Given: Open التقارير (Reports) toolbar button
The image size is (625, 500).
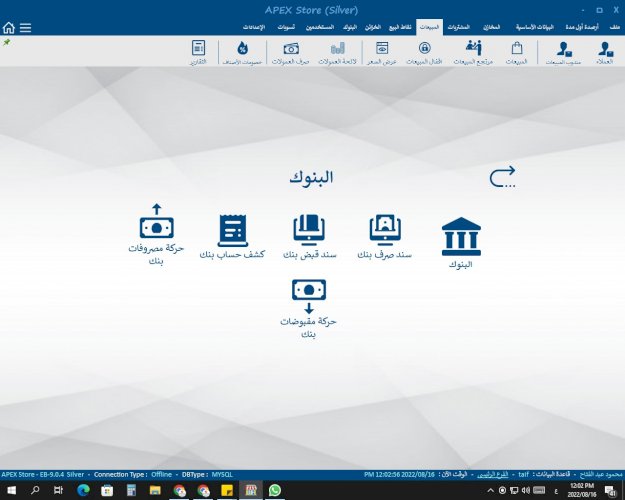Looking at the screenshot, I should 198,52.
